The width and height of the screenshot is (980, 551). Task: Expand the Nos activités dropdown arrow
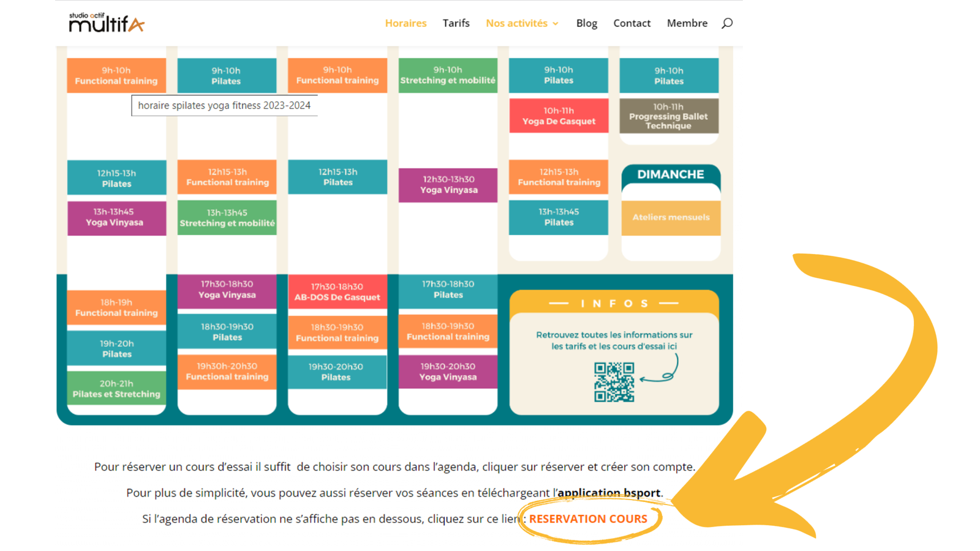click(x=556, y=24)
